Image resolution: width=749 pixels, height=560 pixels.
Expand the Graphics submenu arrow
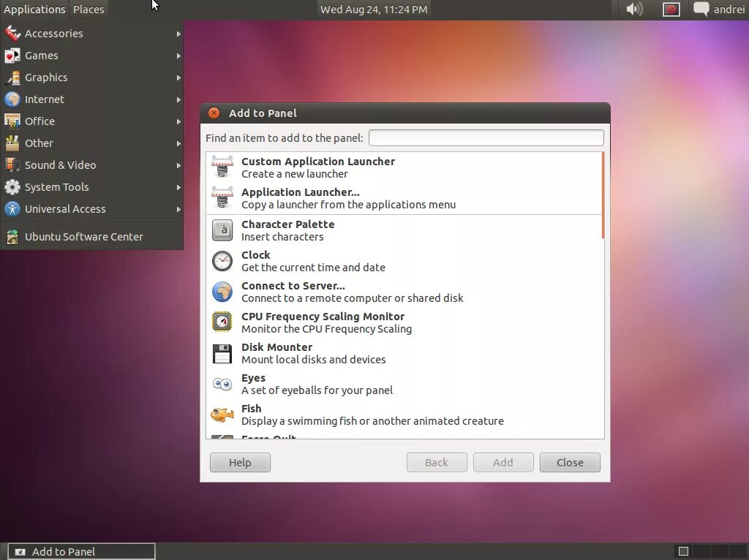(x=178, y=77)
